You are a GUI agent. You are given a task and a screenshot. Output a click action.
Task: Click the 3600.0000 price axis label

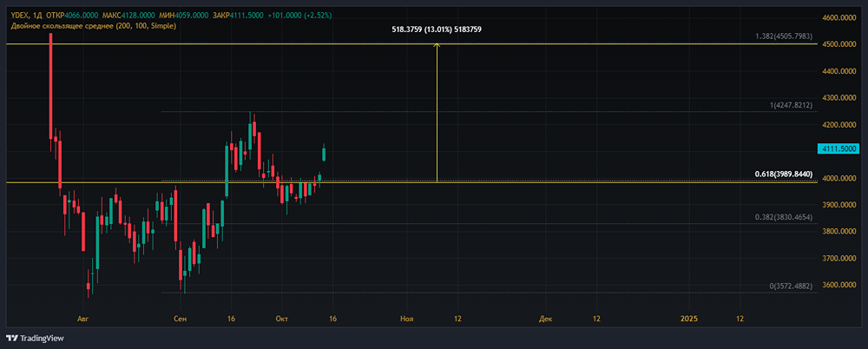pyautogui.click(x=839, y=286)
